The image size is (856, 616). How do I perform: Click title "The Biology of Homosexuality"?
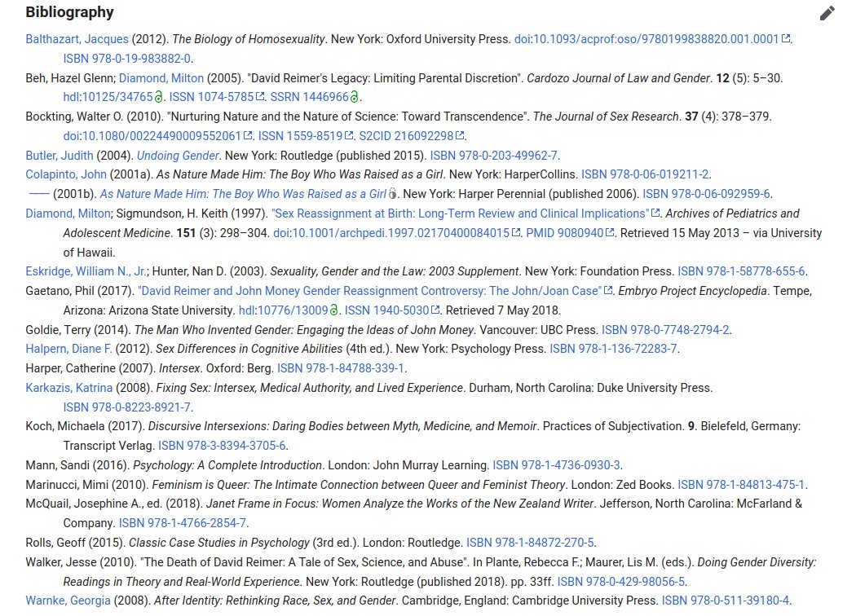click(x=249, y=39)
